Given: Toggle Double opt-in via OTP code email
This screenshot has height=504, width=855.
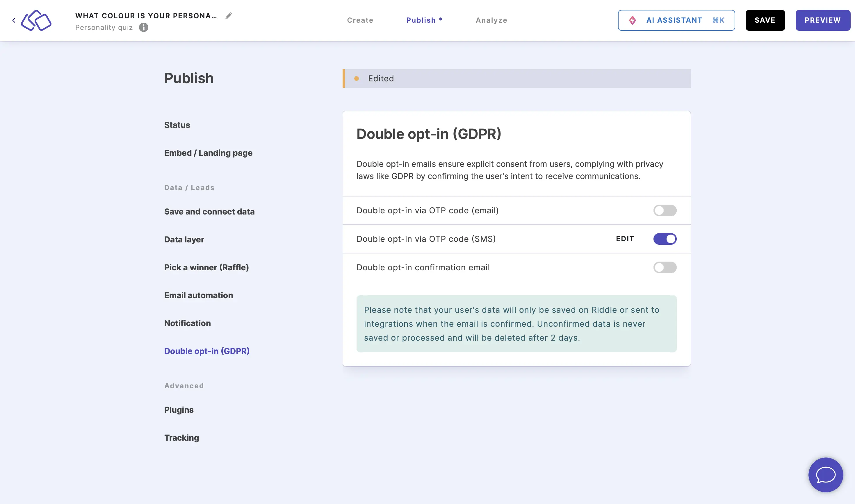Looking at the screenshot, I should (x=665, y=210).
